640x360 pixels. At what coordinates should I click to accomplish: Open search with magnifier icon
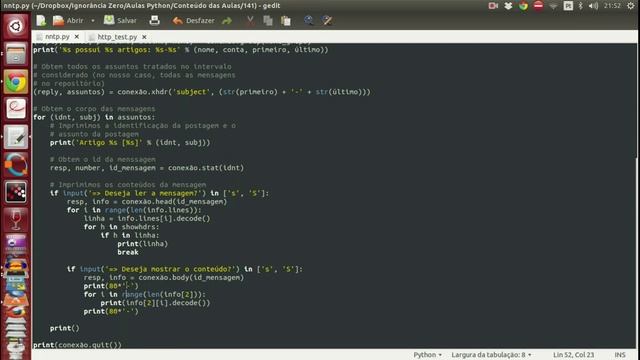point(309,20)
